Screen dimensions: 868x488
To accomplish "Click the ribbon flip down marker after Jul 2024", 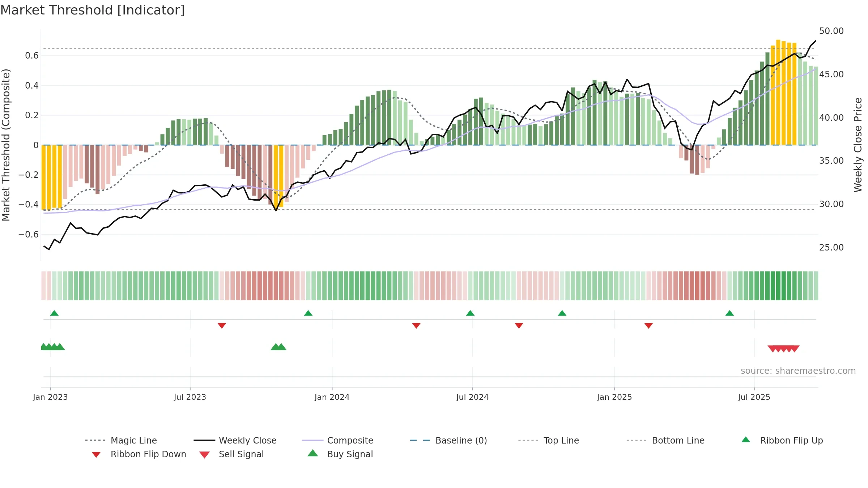I will coord(519,326).
